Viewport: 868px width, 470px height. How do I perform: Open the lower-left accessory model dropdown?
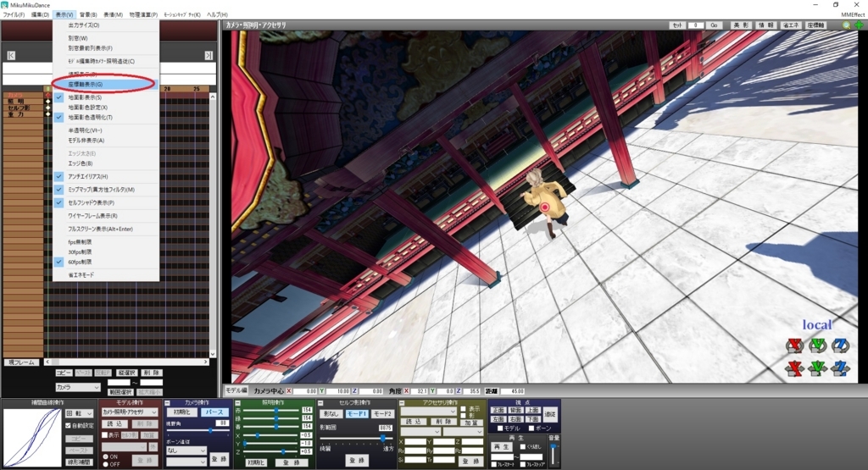point(420,431)
